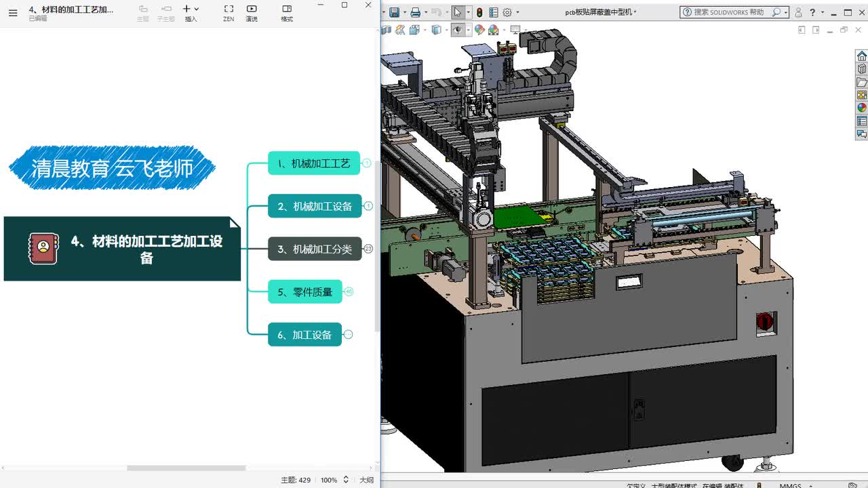Open the hamburger menu in the mind map app

point(13,13)
